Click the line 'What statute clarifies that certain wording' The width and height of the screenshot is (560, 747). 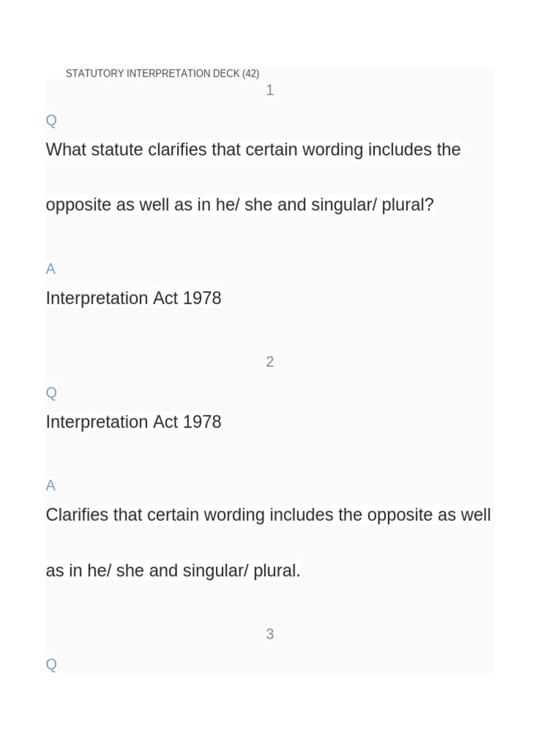253,150
